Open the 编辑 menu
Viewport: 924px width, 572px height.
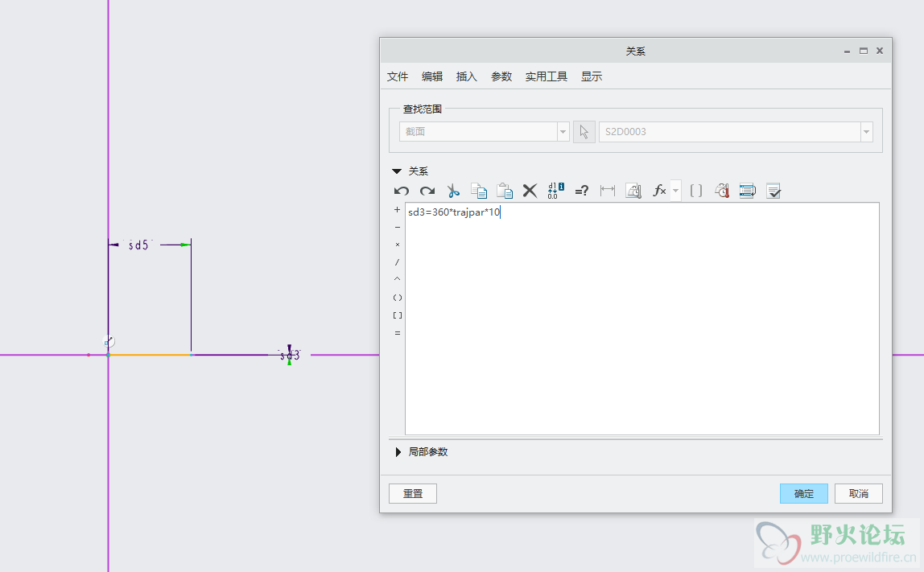432,76
